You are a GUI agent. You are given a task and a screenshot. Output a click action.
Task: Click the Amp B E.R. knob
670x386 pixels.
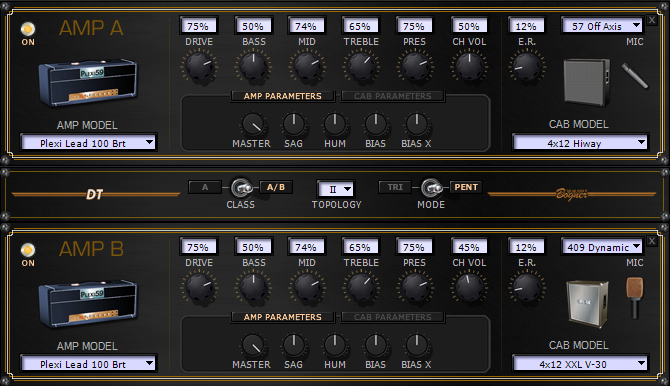click(x=527, y=287)
